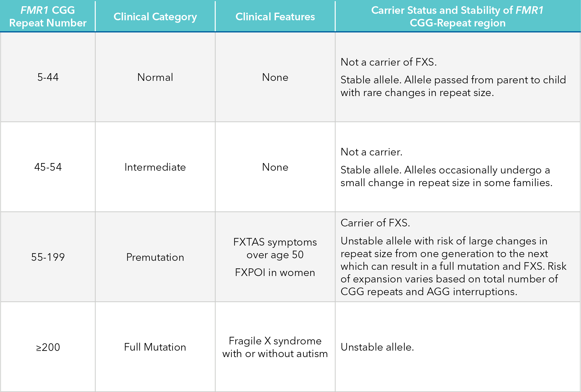
Task: Click None in the Intermediate row
Action: point(275,167)
